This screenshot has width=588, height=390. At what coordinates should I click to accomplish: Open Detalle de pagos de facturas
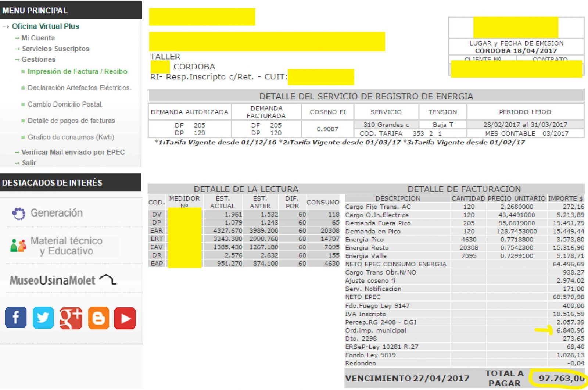click(71, 121)
